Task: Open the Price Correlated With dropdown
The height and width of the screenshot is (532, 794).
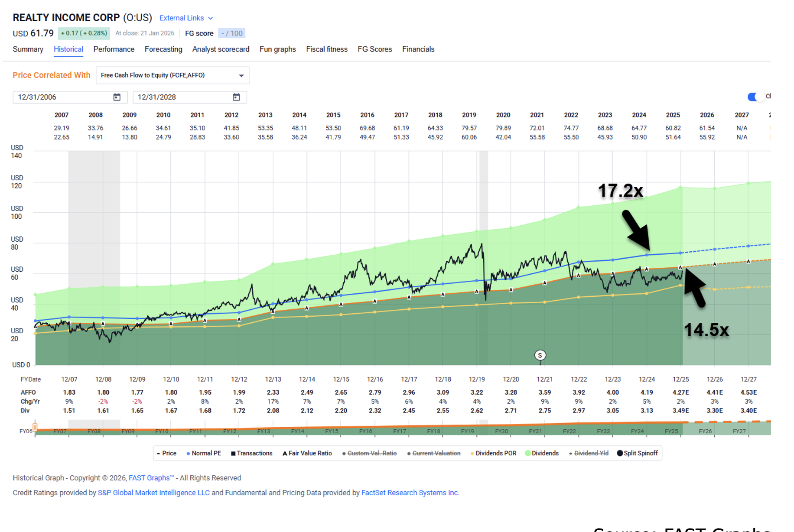Action: click(x=172, y=75)
